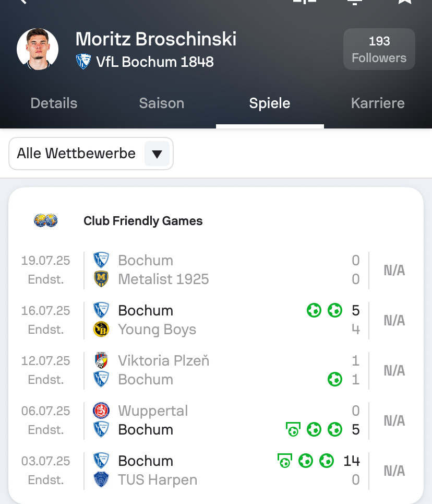This screenshot has width=432, height=504.
Task: Click the Metalist 1925 club crest
Action: pyautogui.click(x=101, y=279)
